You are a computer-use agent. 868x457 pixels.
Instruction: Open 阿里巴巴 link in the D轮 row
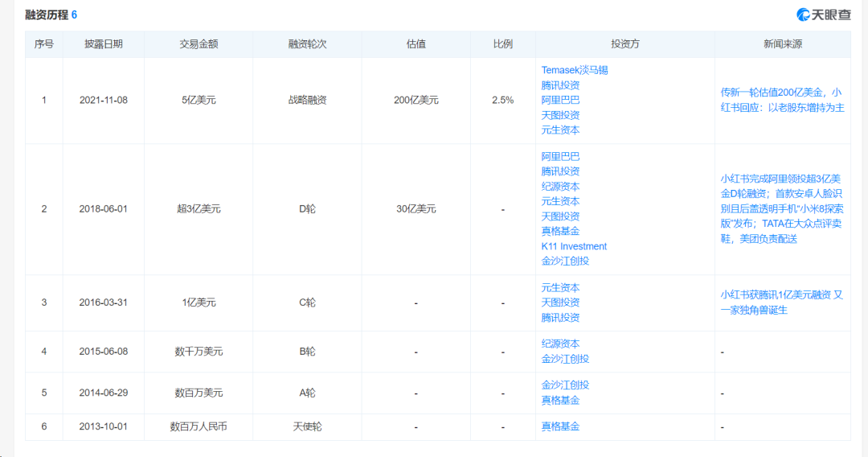[560, 156]
